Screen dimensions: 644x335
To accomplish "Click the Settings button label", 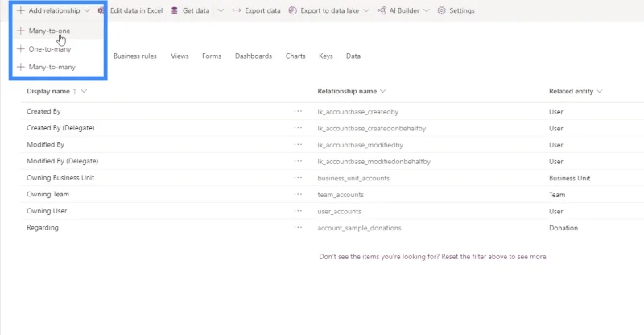I will (x=461, y=10).
